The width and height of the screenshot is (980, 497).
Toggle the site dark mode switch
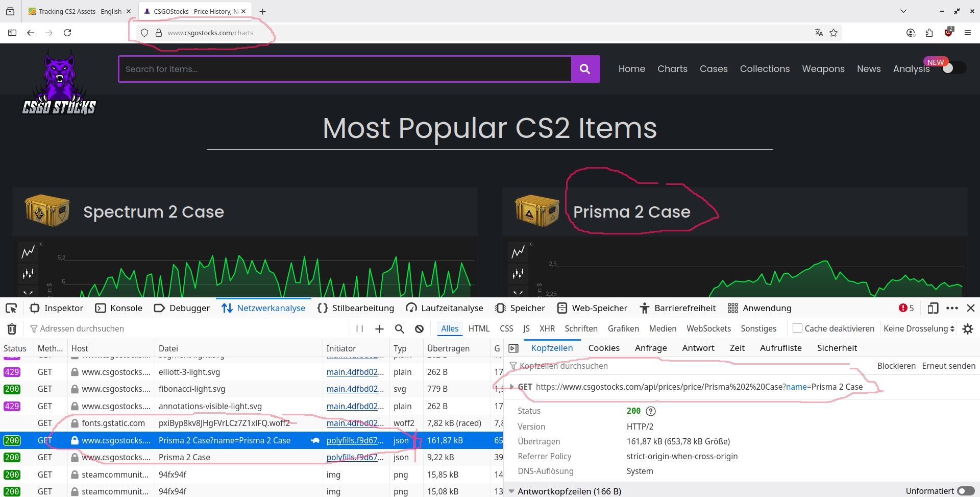[953, 68]
